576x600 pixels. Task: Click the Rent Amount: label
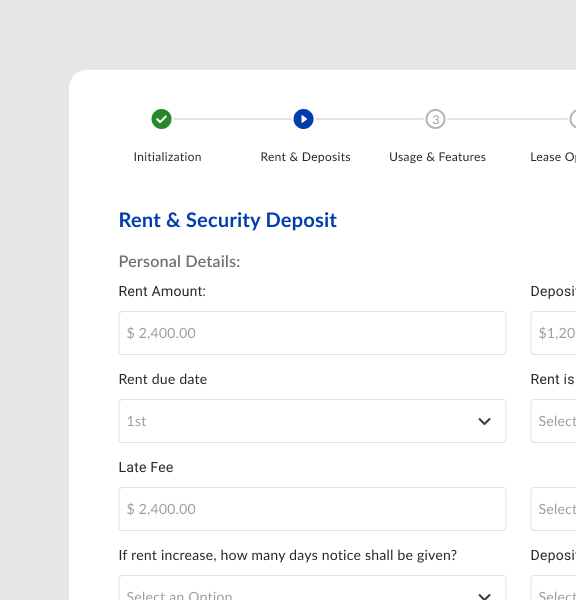162,291
